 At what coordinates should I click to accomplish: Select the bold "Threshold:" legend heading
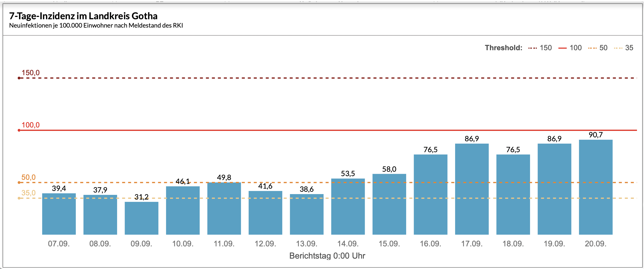pyautogui.click(x=503, y=48)
